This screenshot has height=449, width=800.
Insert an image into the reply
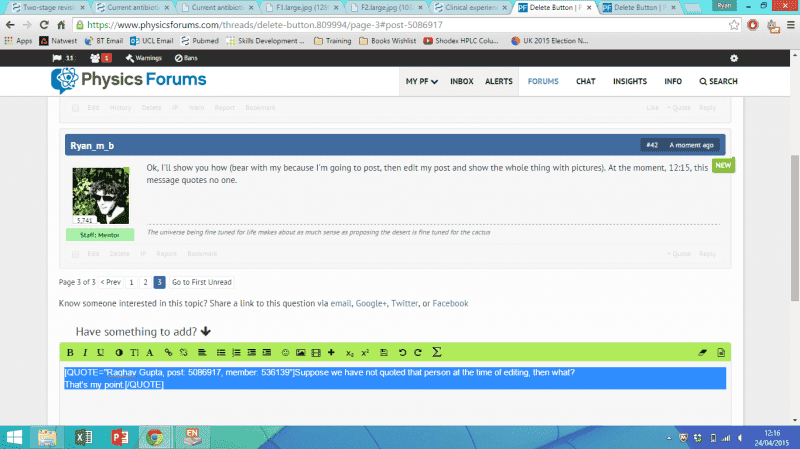pos(301,353)
